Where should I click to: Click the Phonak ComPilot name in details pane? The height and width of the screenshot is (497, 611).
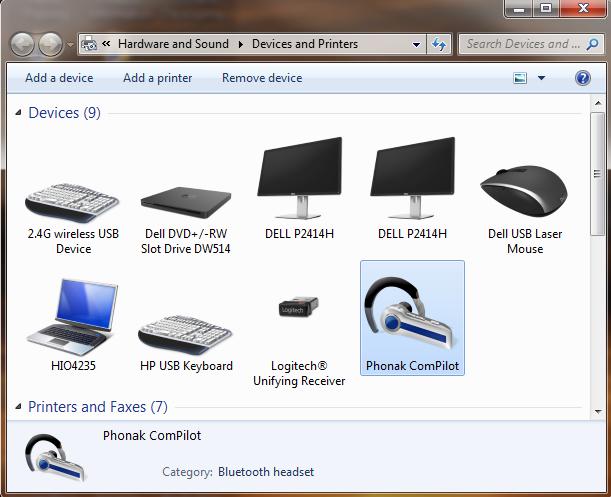coord(152,435)
